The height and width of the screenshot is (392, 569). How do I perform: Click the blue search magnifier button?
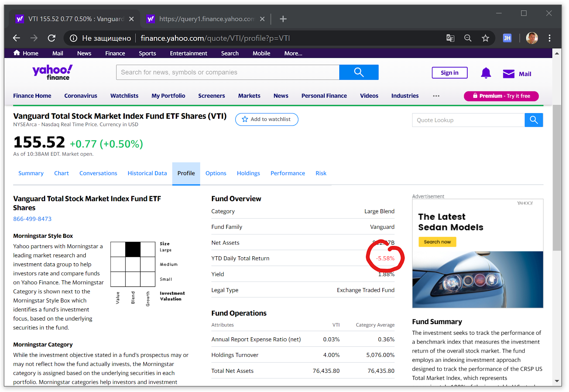click(x=358, y=73)
